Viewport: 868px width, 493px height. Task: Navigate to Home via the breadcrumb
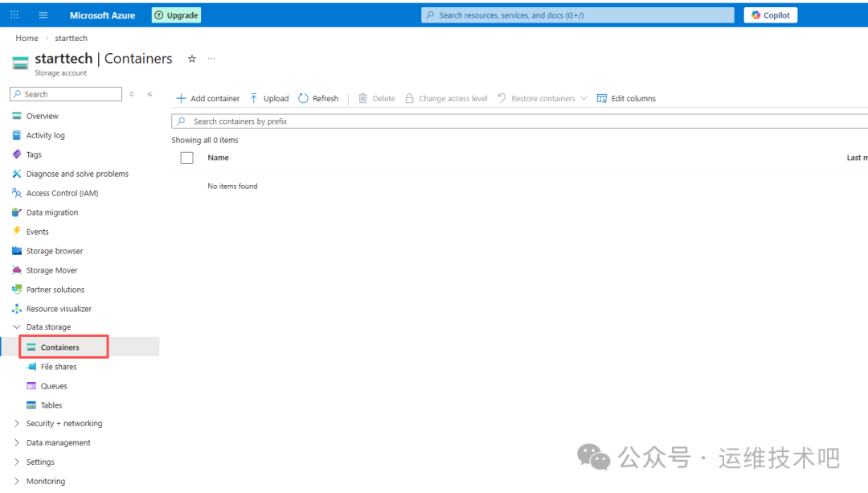click(27, 38)
